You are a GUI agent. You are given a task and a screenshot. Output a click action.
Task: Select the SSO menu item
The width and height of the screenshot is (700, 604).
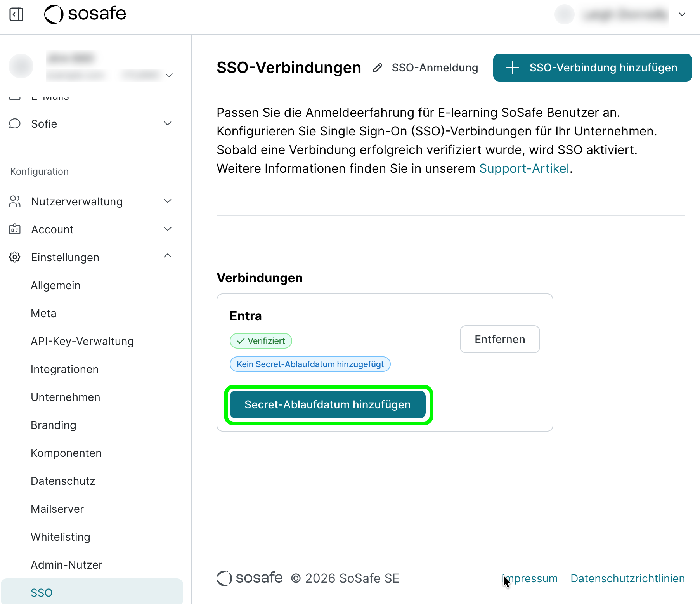pyautogui.click(x=42, y=593)
